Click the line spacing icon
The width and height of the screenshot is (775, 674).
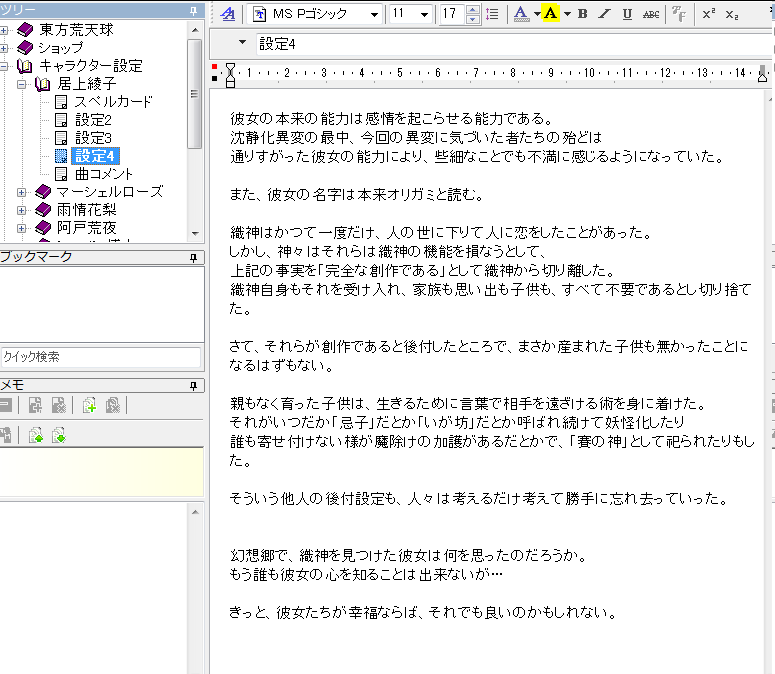(x=492, y=14)
